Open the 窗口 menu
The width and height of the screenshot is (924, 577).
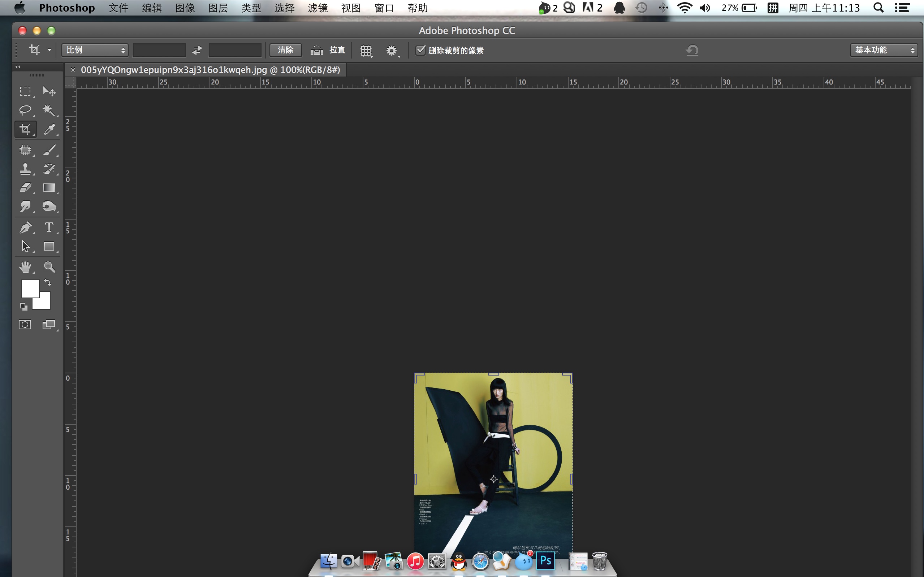pyautogui.click(x=384, y=8)
